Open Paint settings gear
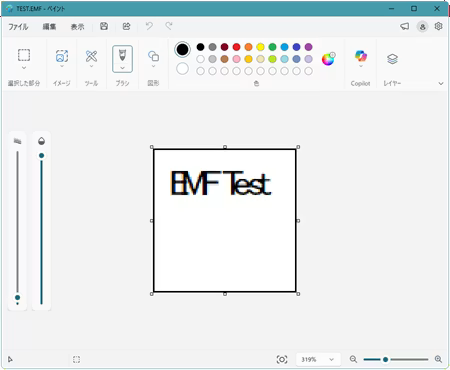The height and width of the screenshot is (370, 450). [438, 26]
